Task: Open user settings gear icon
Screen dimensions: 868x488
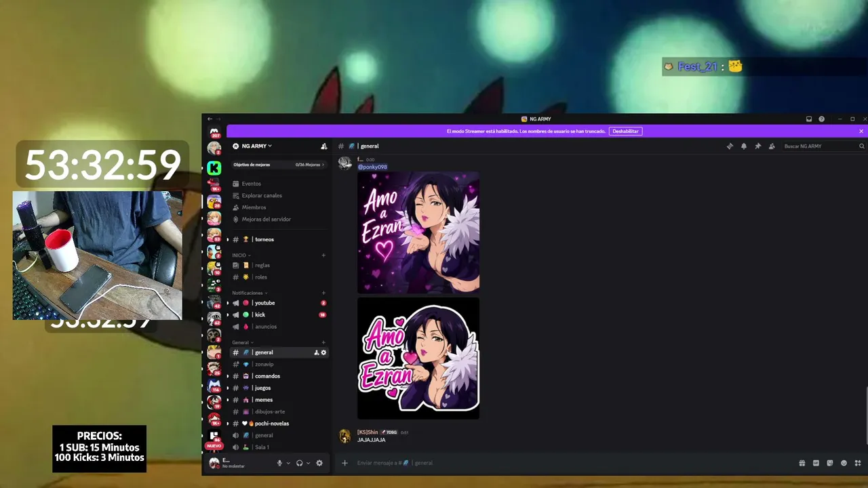Action: 319,463
